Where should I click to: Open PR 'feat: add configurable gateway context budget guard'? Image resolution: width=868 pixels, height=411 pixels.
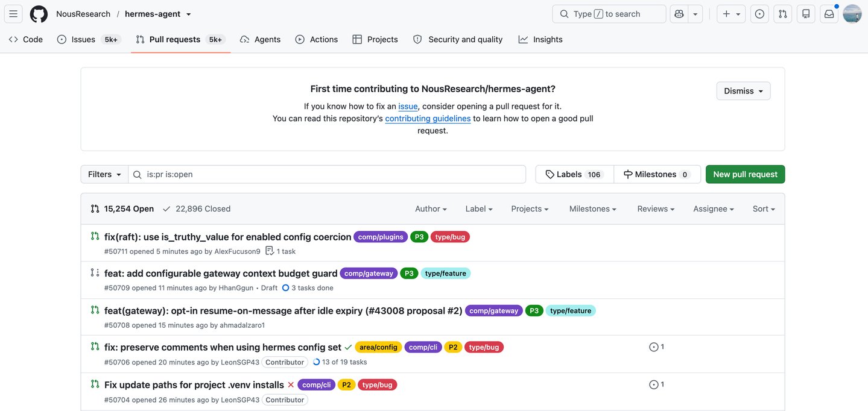tap(221, 274)
